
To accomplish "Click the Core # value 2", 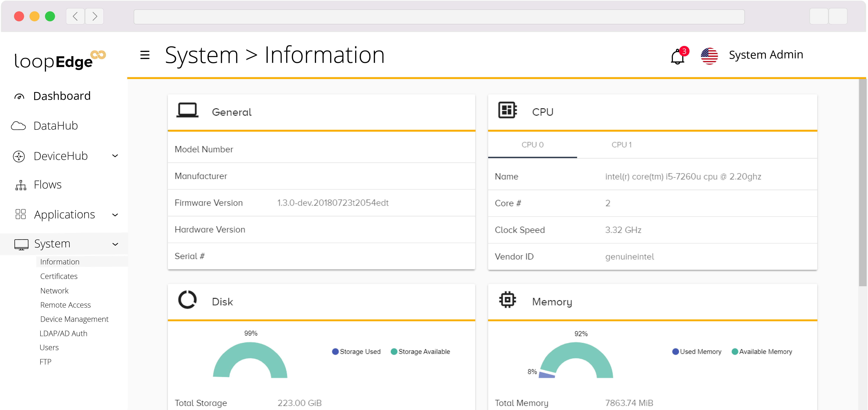I will [608, 203].
